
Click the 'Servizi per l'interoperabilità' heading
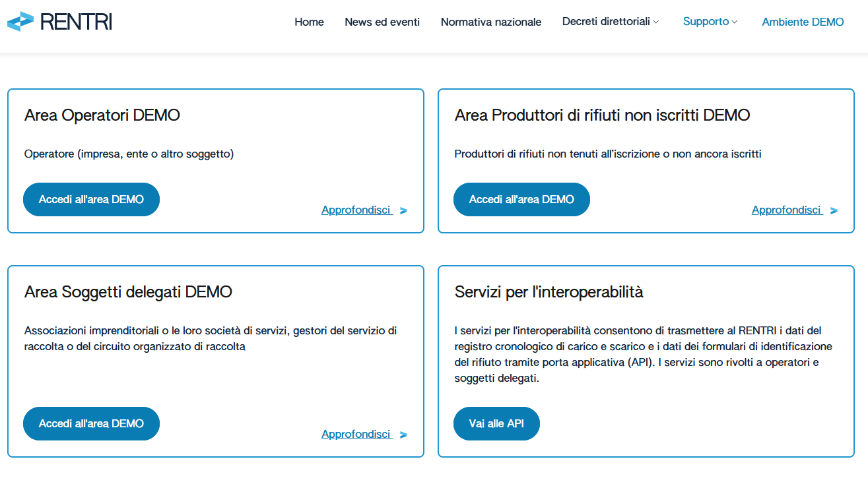549,292
